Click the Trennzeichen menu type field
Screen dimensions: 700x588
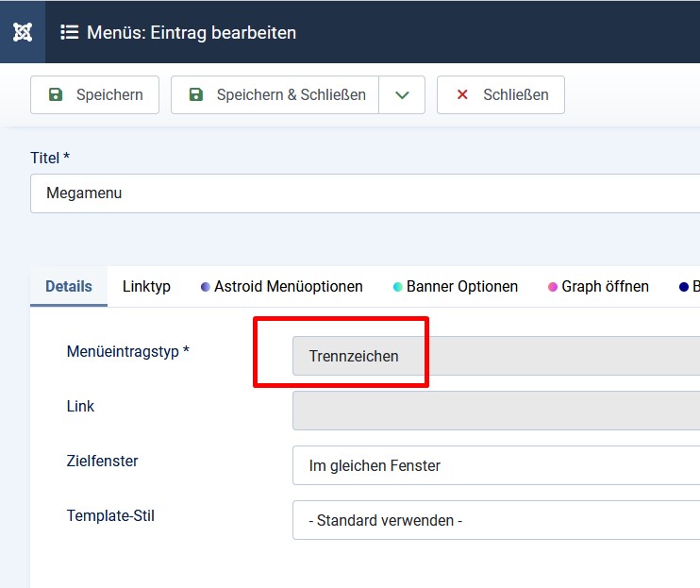click(495, 356)
